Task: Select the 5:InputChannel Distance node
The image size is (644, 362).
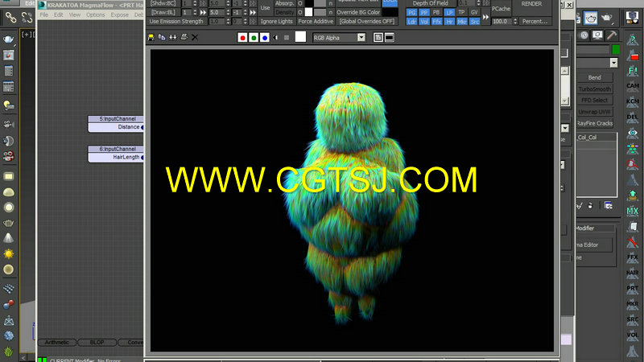Action: point(116,124)
